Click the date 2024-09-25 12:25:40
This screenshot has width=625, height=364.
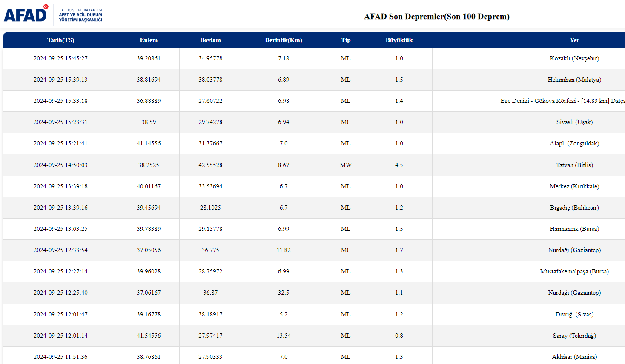coord(60,293)
